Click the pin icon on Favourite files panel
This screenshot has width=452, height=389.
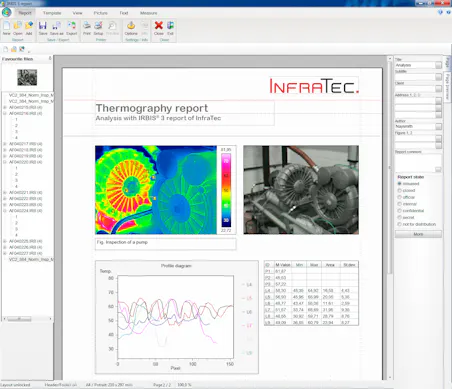click(x=50, y=58)
